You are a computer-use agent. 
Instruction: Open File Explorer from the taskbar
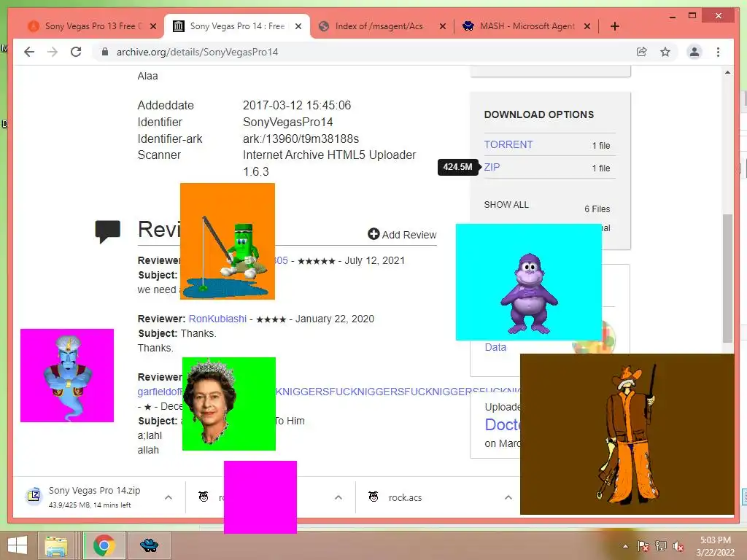55,545
